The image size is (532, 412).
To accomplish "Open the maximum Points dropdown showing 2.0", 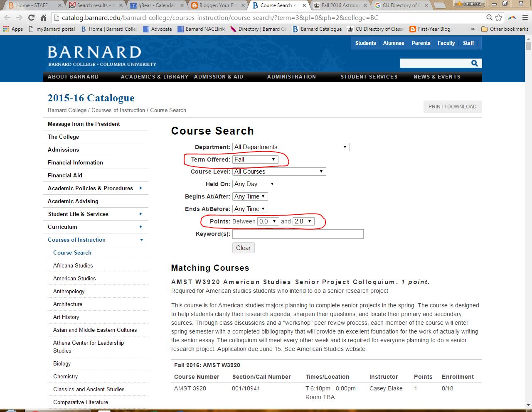I will pyautogui.click(x=303, y=221).
